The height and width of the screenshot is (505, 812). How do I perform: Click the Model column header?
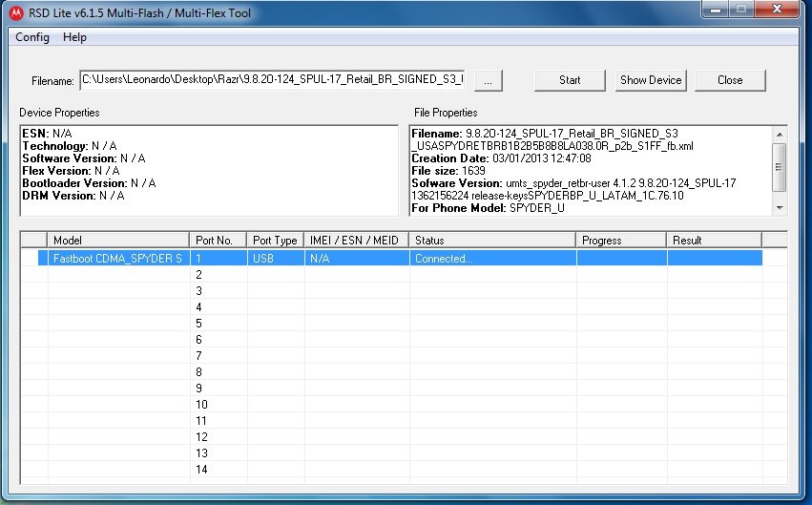tap(118, 241)
